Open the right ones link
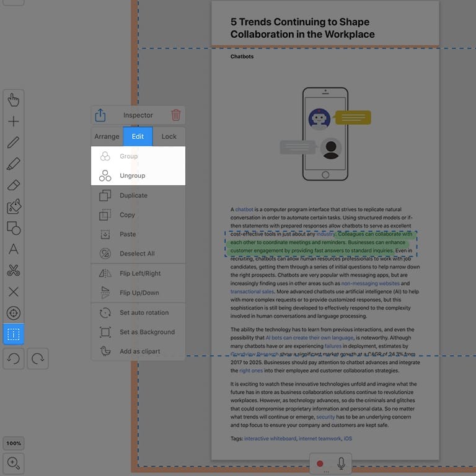The width and height of the screenshot is (476, 476). (x=251, y=371)
